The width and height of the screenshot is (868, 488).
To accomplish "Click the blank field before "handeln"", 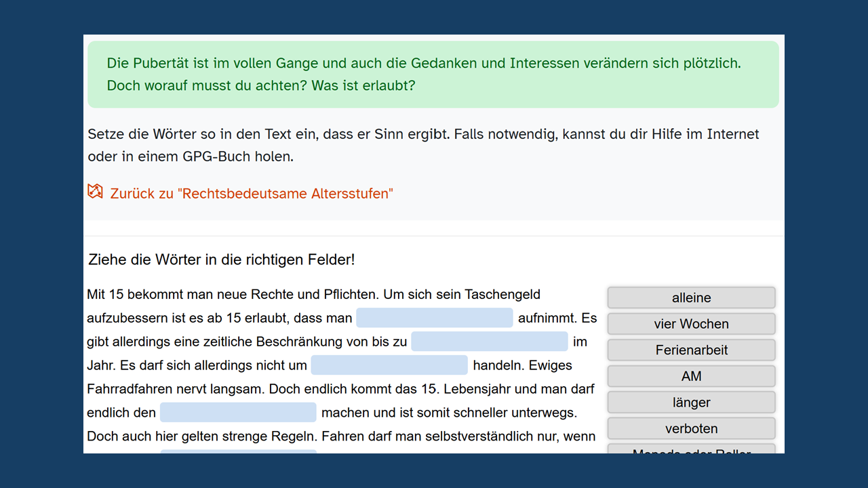I will 389,365.
